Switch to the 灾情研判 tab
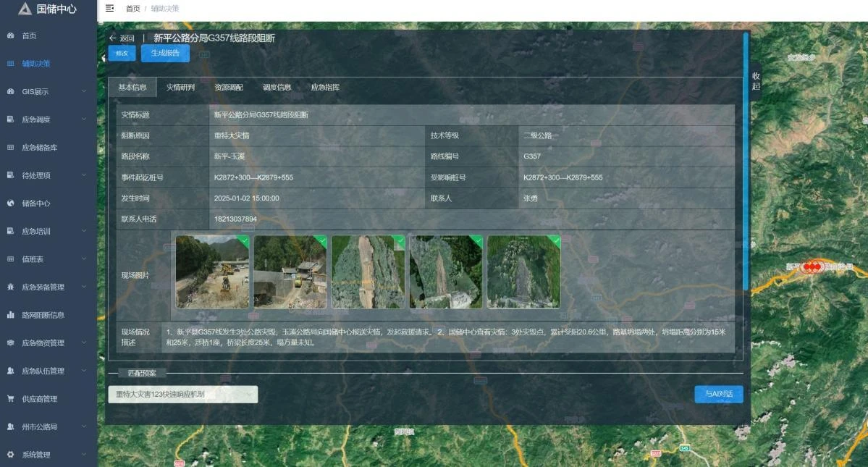The image size is (868, 467). coord(180,88)
